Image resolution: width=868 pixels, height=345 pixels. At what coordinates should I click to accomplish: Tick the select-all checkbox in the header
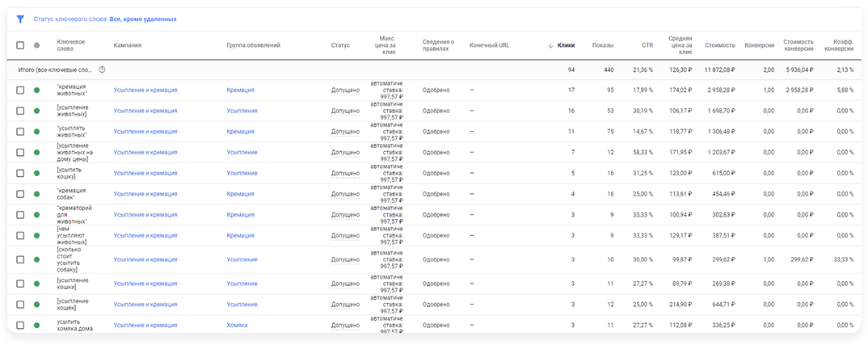[x=20, y=45]
